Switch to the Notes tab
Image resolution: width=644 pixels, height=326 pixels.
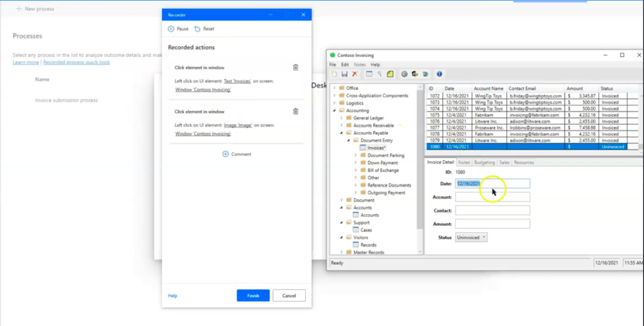(x=464, y=162)
